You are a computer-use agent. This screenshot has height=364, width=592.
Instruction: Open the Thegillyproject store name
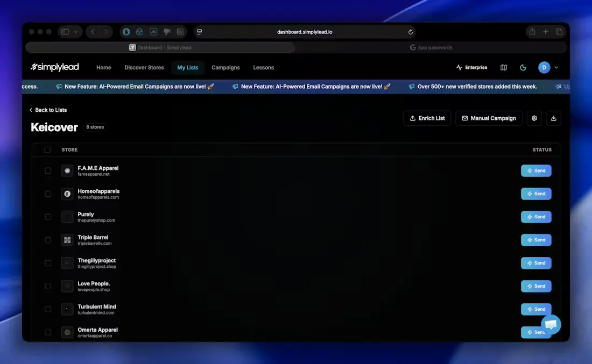pos(97,260)
